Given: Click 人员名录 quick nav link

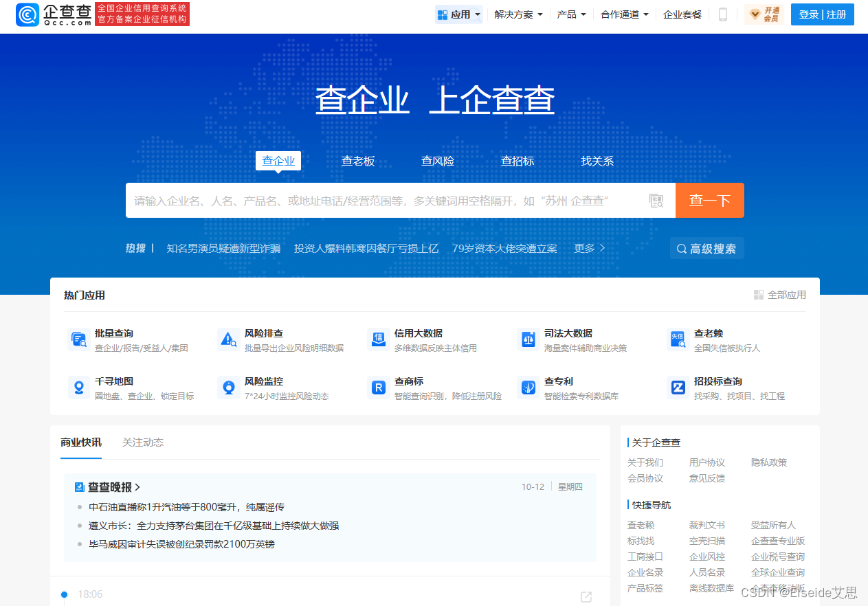Looking at the screenshot, I should click(707, 572).
